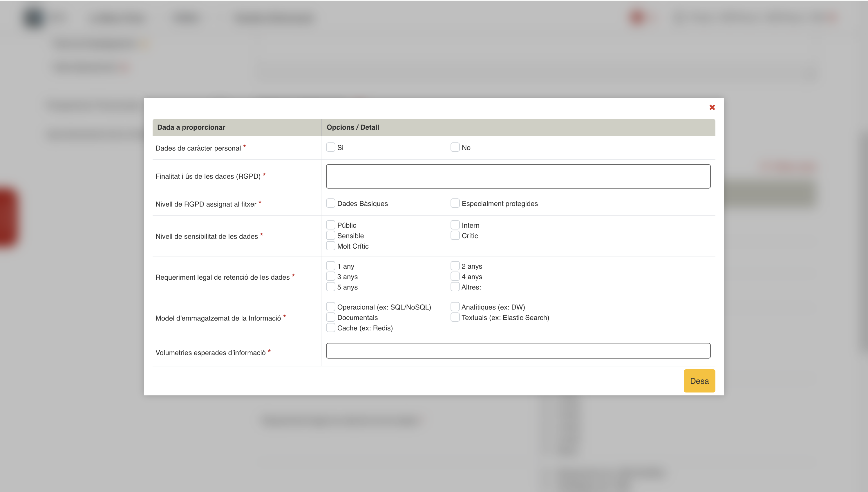
Task: Select 'Analítiques (ex: DW)' storage model
Action: 455,307
